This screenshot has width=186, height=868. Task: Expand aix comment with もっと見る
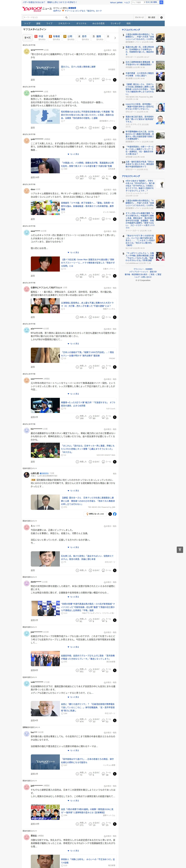click(x=73, y=344)
